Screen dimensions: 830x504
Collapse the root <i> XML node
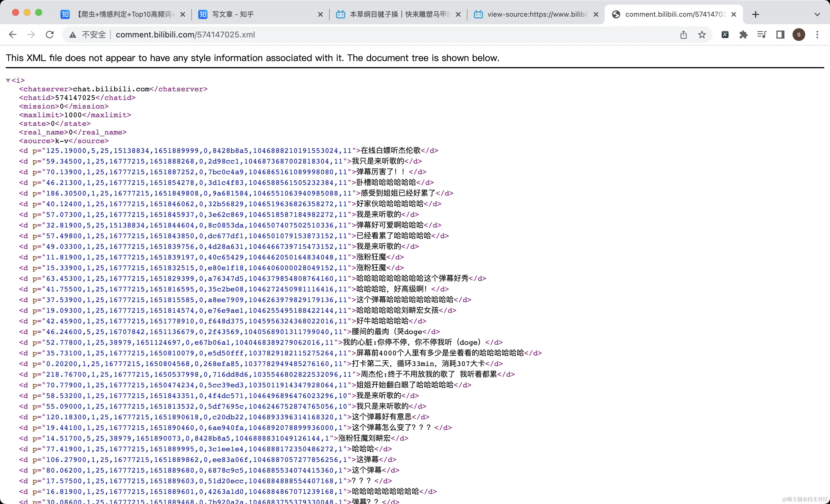pos(8,80)
